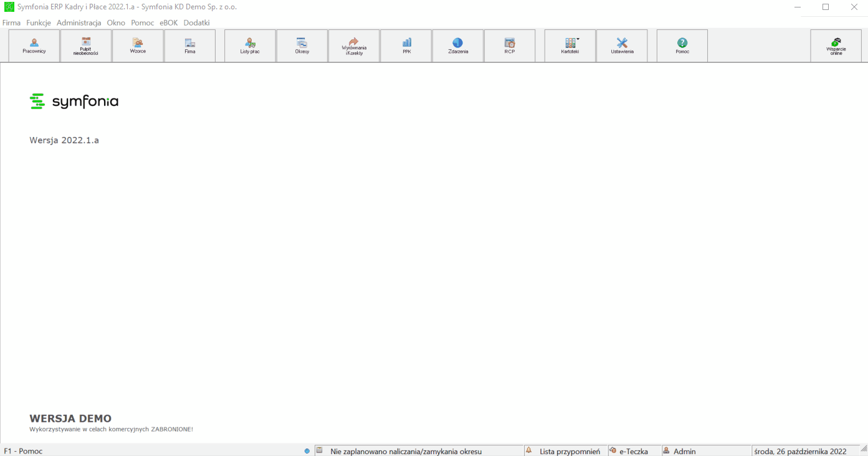Screen dimensions: 868x456
Task: Open the Pracownicy toolbar icon
Action: pos(34,45)
